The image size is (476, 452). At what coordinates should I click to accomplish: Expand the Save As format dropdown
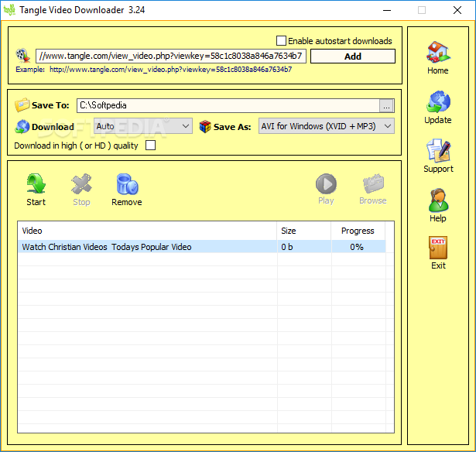327,126
